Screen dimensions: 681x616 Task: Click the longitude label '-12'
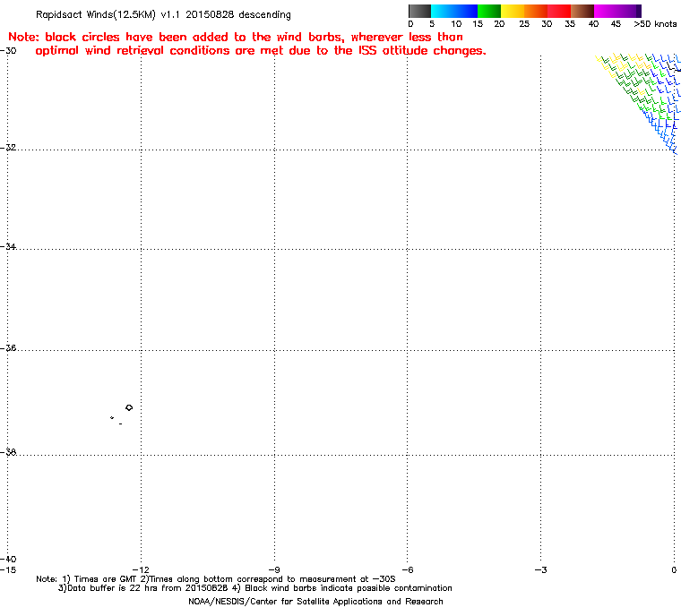141,569
